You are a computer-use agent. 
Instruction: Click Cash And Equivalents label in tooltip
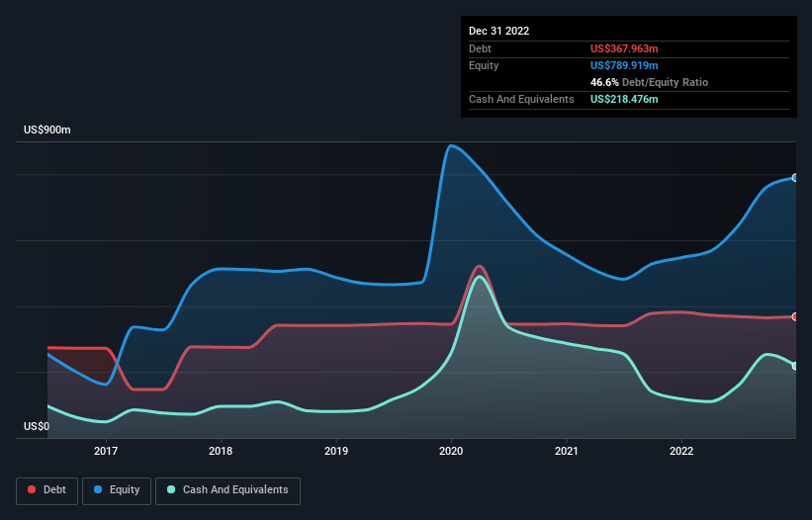point(521,99)
